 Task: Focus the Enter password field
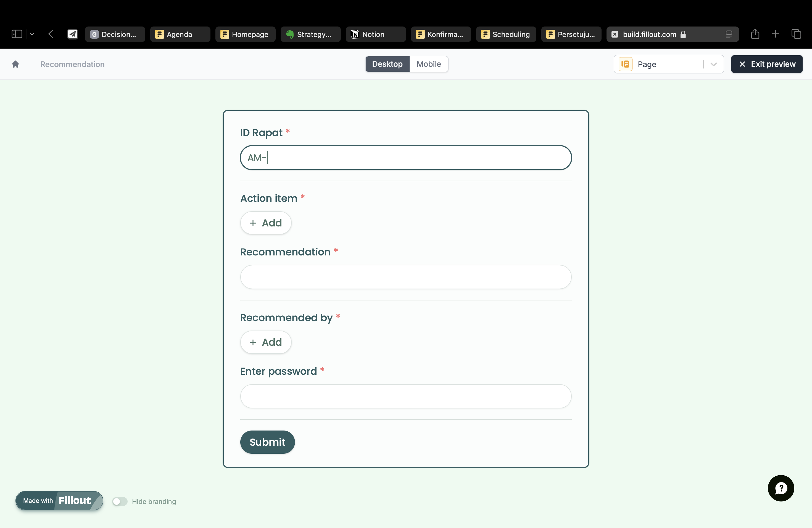[x=406, y=396]
